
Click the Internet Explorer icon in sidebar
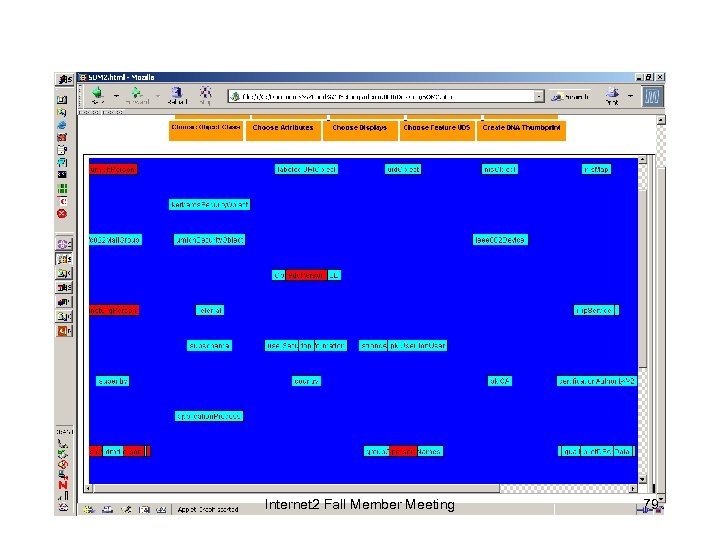62,125
